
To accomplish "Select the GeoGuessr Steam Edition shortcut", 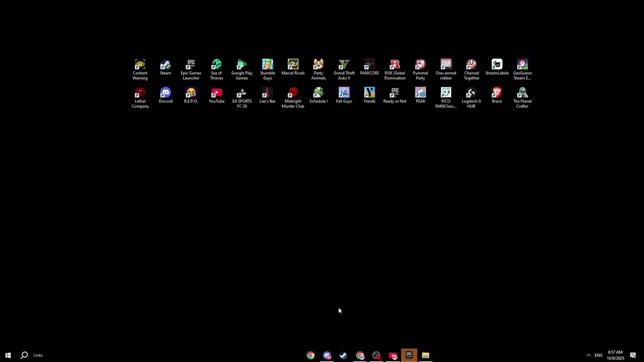I will [x=522, y=69].
